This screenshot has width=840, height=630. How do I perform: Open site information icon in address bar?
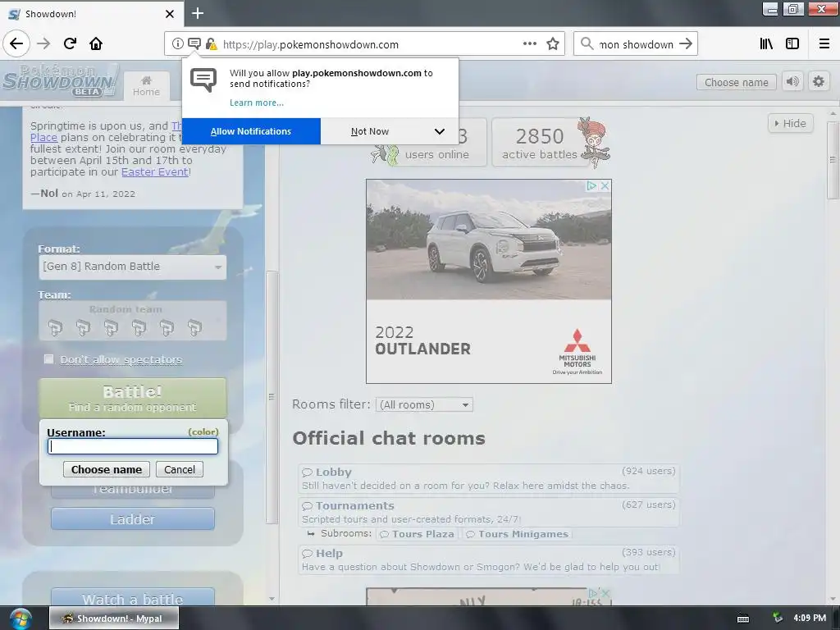click(177, 44)
